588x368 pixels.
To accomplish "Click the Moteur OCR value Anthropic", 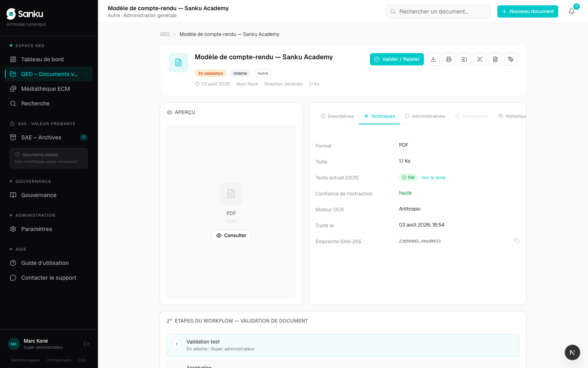I will tap(410, 209).
